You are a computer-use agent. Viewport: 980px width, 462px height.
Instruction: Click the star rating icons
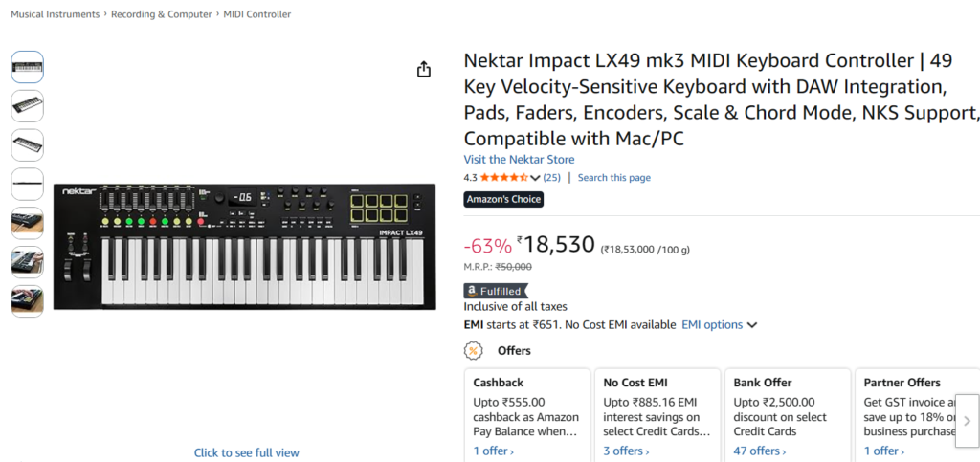click(x=503, y=178)
